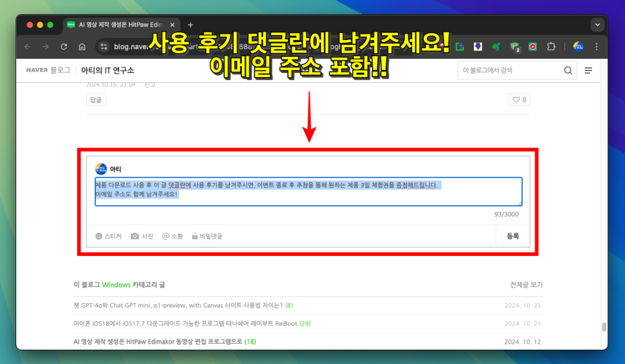
Task: Open the home page via the house icon
Action: tap(82, 47)
